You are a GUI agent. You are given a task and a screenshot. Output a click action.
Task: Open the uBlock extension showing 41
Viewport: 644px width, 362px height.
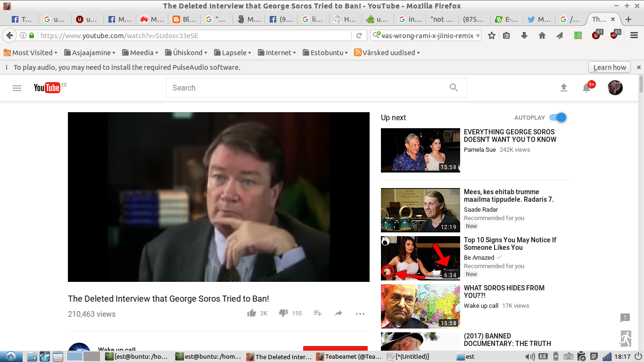coord(597,35)
